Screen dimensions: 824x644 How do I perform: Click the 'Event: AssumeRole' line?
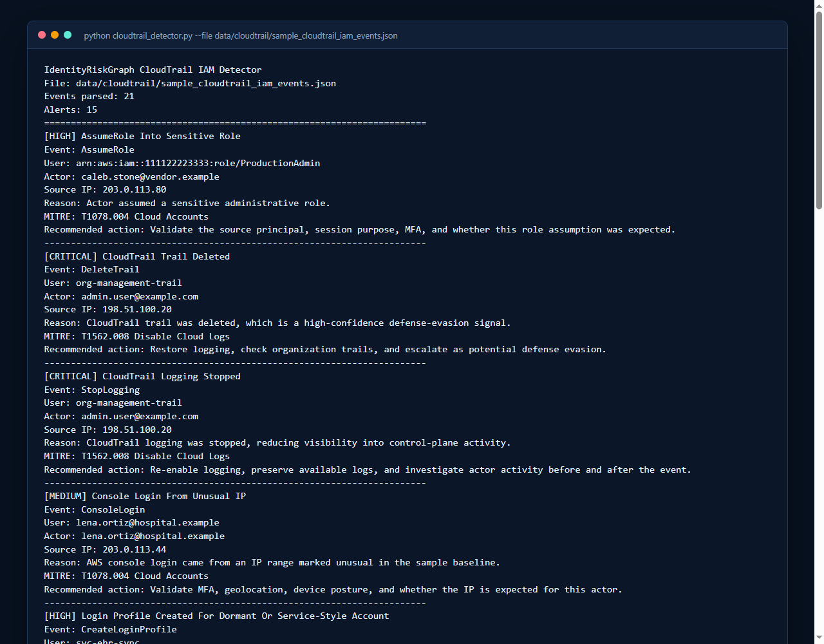(x=89, y=149)
